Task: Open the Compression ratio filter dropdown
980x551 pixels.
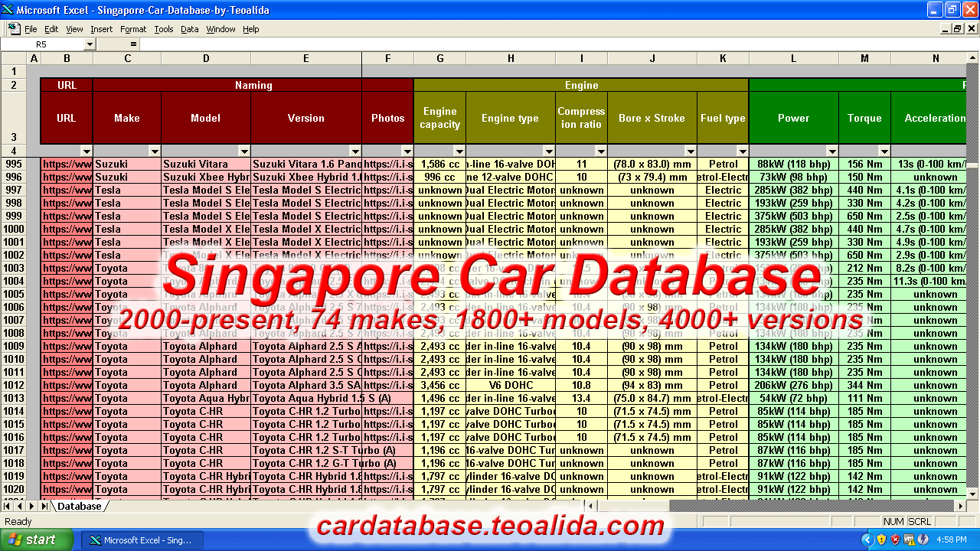Action: pyautogui.click(x=601, y=152)
